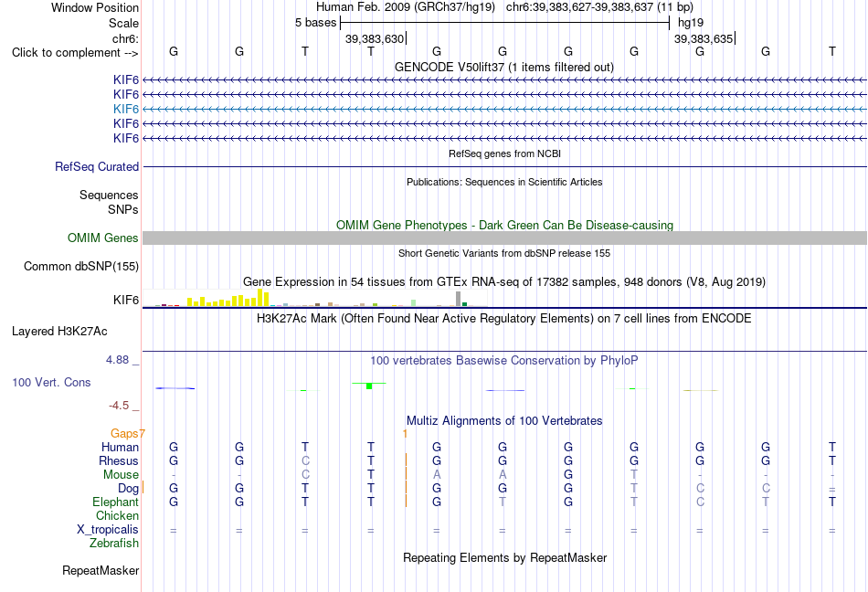Select the "Rhesus" alignment row label

coord(119,460)
